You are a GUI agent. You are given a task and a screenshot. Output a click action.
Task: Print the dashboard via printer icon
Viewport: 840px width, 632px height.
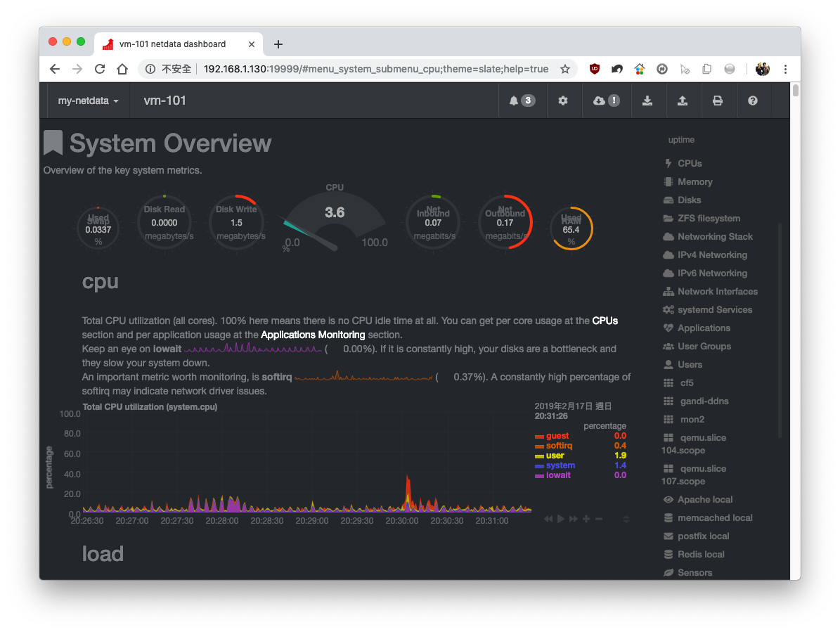pos(718,100)
